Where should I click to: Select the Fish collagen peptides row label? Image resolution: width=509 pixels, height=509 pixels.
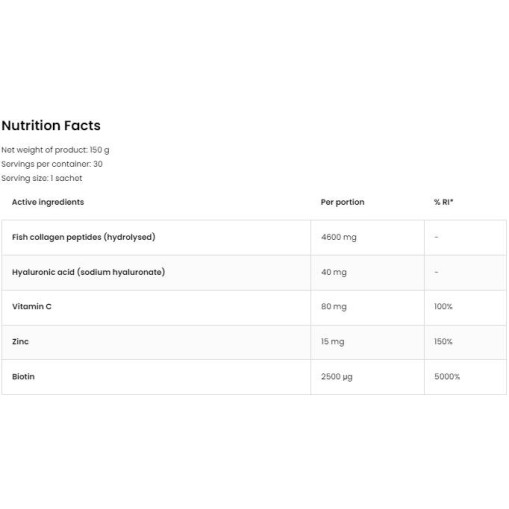[84, 237]
